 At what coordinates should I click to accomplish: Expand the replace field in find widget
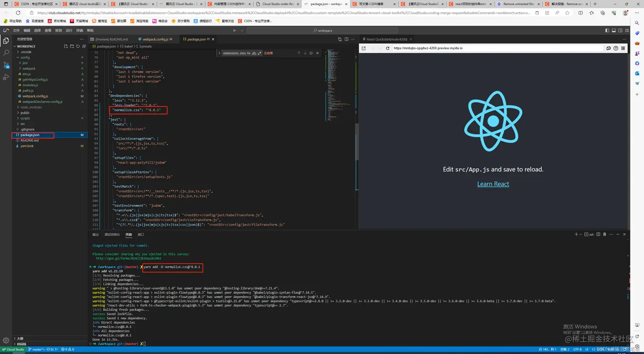pyautogui.click(x=219, y=53)
